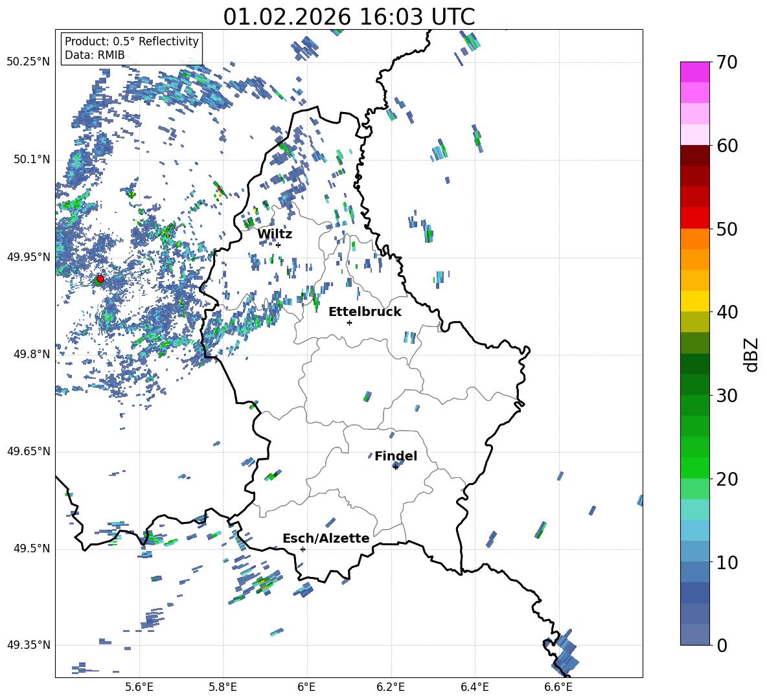Select the Findel text label
The image size is (767, 700).
395,456
